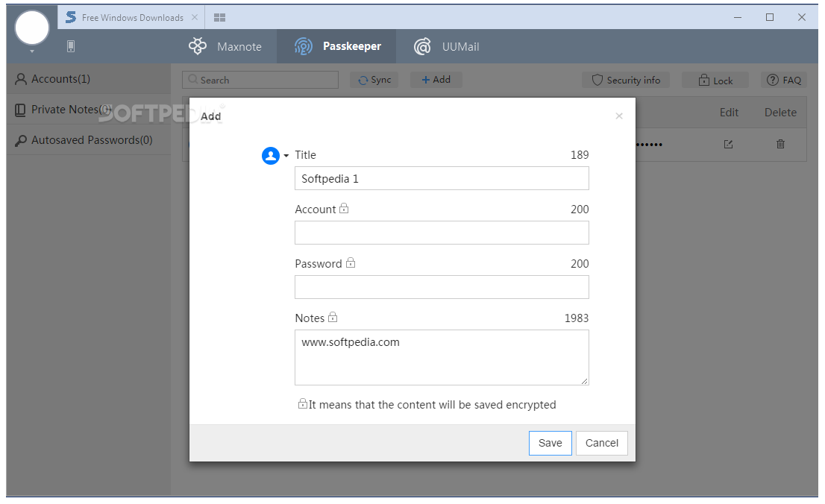Click the blue account type icon

(271, 156)
